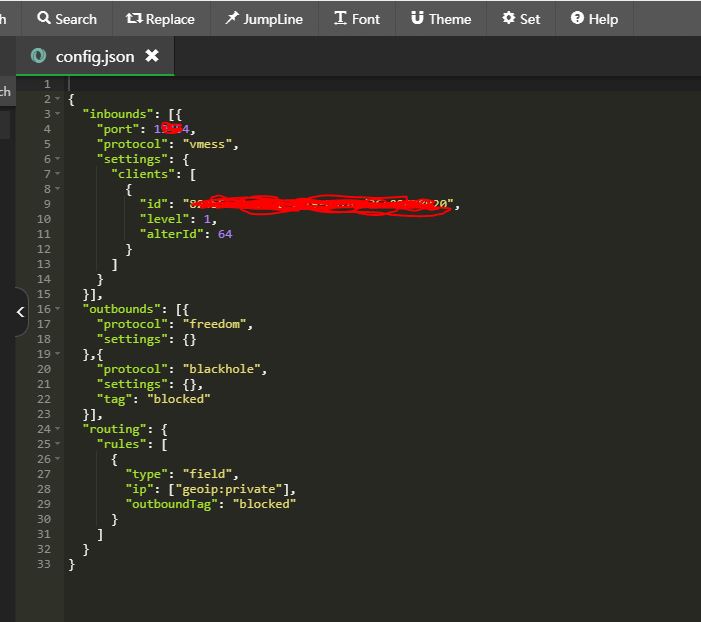701x622 pixels.
Task: Click the "field" value
Action: pos(207,474)
